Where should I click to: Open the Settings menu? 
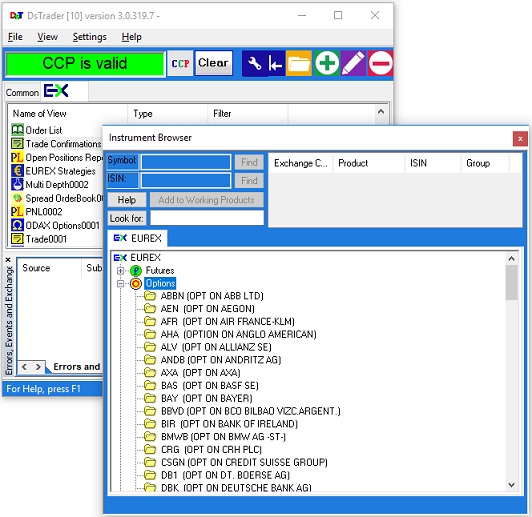90,37
